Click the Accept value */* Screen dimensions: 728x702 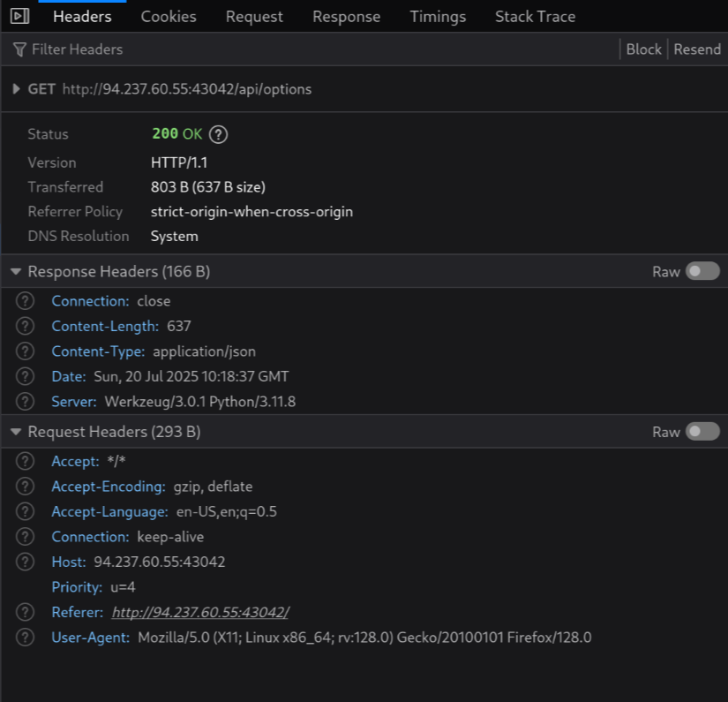pos(116,461)
